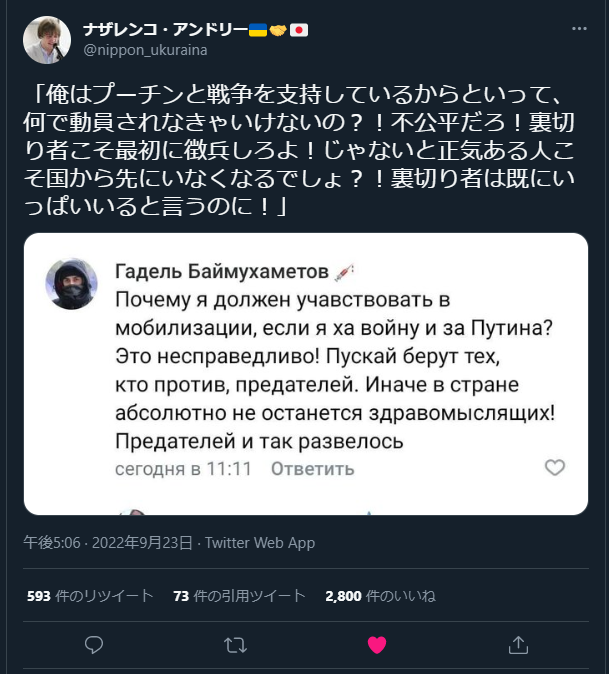View the 73 件の引用ツイート list

pos(238,596)
